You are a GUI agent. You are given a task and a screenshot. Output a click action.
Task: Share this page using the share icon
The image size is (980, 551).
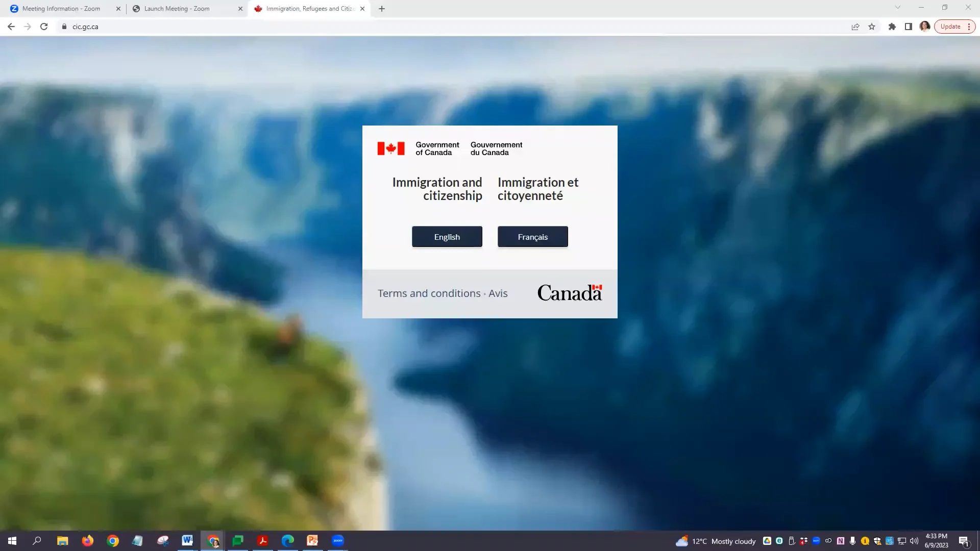point(855,27)
